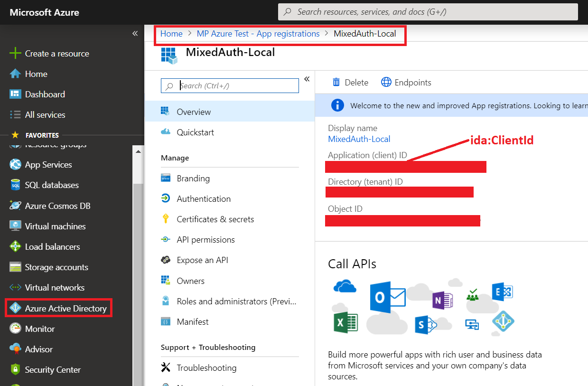Click the Owners icon in Manage menu
The image size is (588, 386).
click(x=165, y=280)
